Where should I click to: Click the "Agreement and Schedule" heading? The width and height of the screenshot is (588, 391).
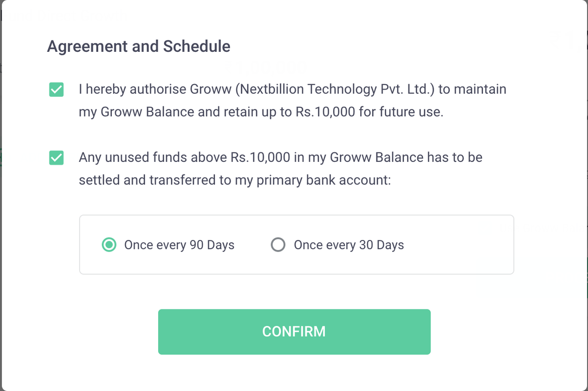(x=139, y=46)
